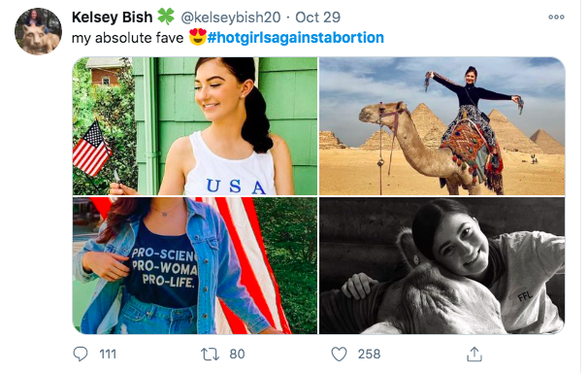Open Kelsey Bish's profile avatar
This screenshot has height=373, width=588.
[38, 31]
